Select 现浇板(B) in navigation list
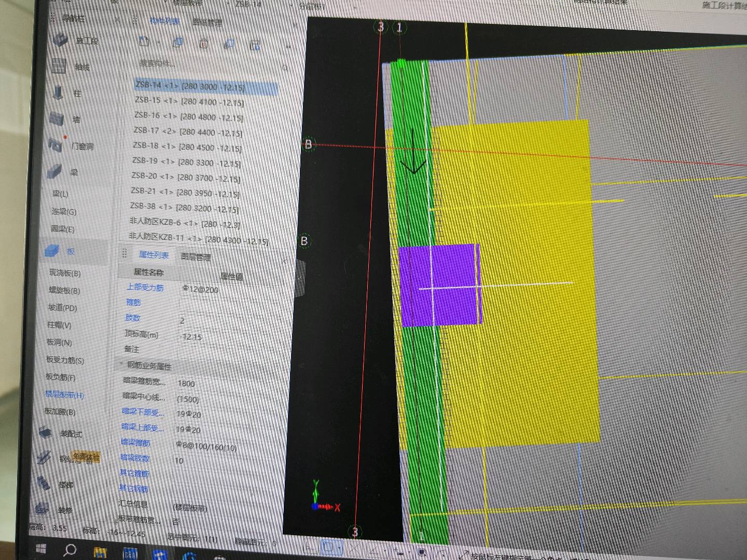This screenshot has height=560, width=747. click(x=65, y=273)
